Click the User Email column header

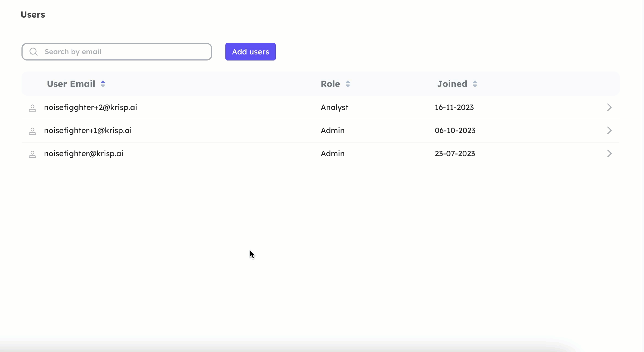(71, 84)
